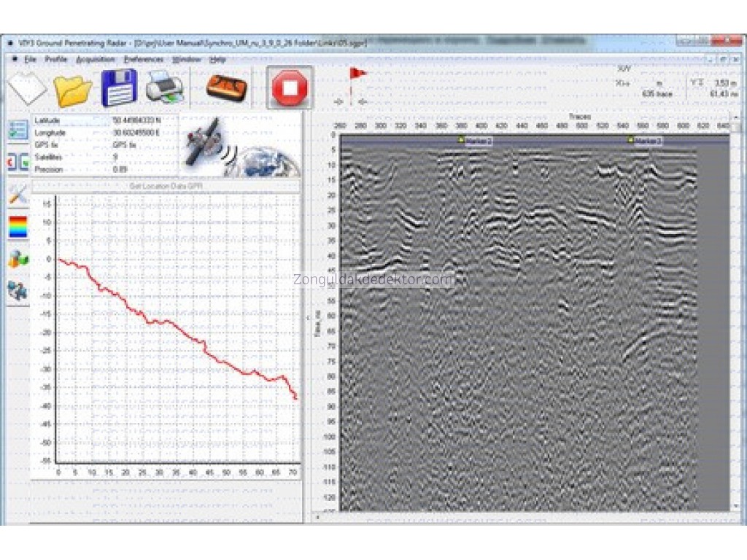Click the 635 trace readout
The image size is (747, 560).
tap(657, 94)
